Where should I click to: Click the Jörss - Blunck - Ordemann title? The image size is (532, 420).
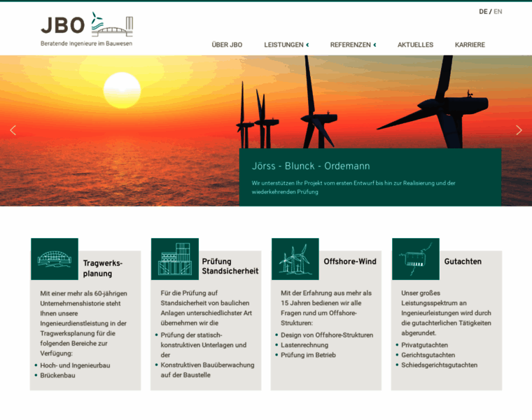311,166
